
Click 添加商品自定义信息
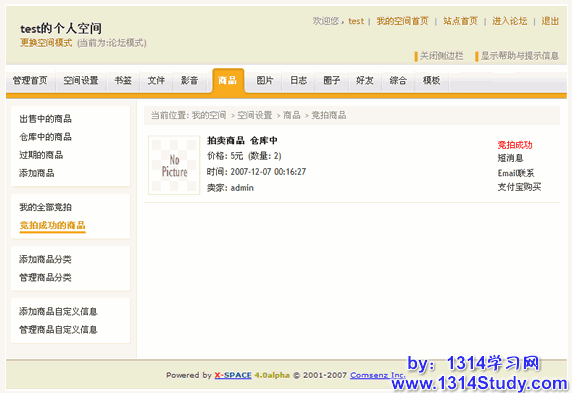58,312
